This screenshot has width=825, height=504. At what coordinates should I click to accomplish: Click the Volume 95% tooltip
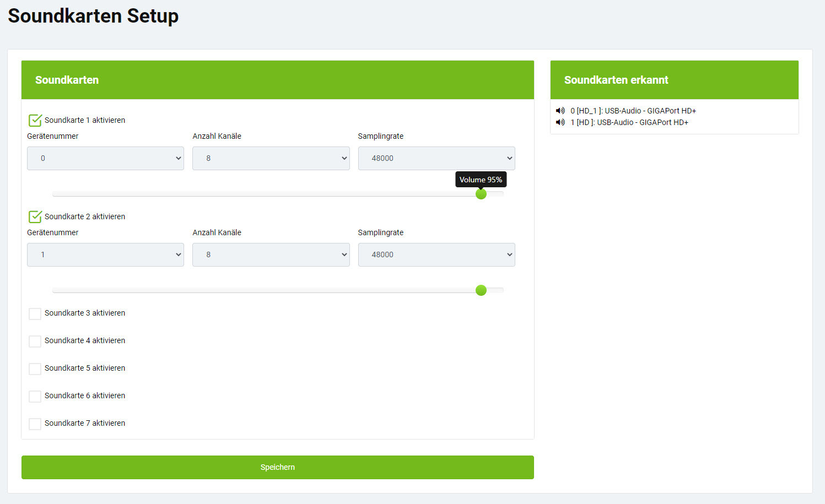[481, 180]
